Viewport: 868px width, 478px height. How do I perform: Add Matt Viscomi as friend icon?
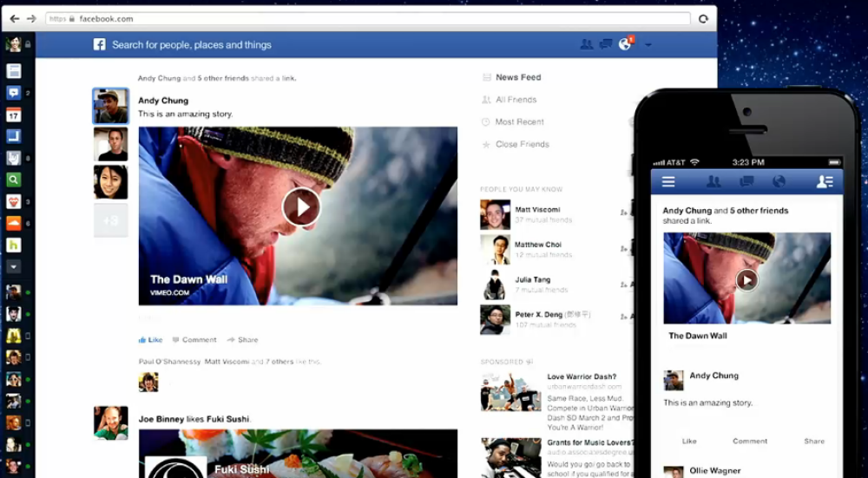(624, 213)
